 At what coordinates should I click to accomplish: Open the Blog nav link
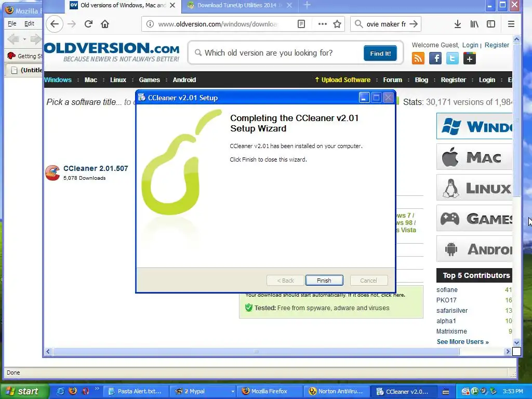421,80
